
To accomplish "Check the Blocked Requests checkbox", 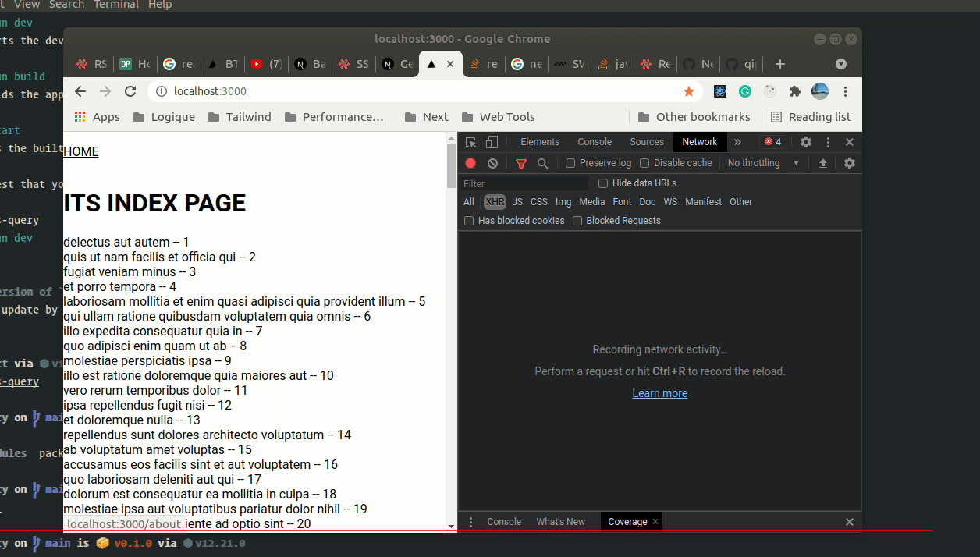I will point(577,221).
